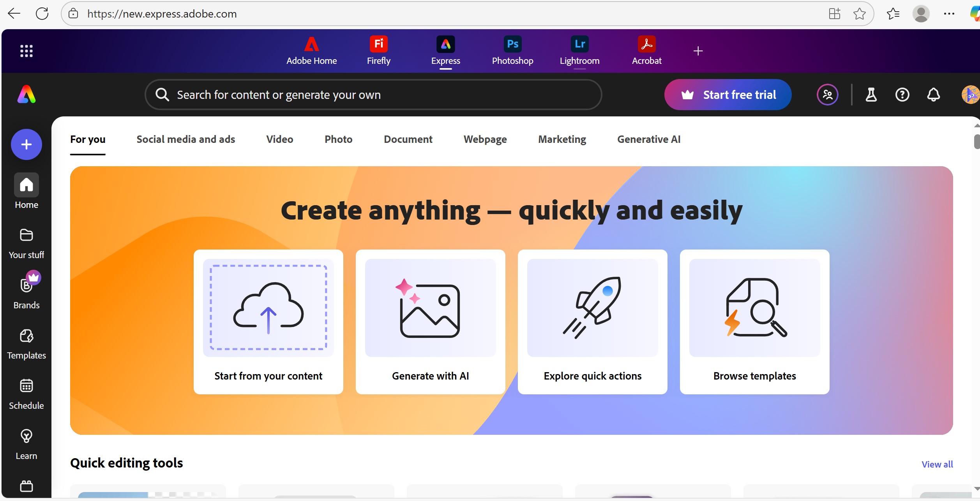
Task: Click Start free trial button
Action: (x=727, y=95)
